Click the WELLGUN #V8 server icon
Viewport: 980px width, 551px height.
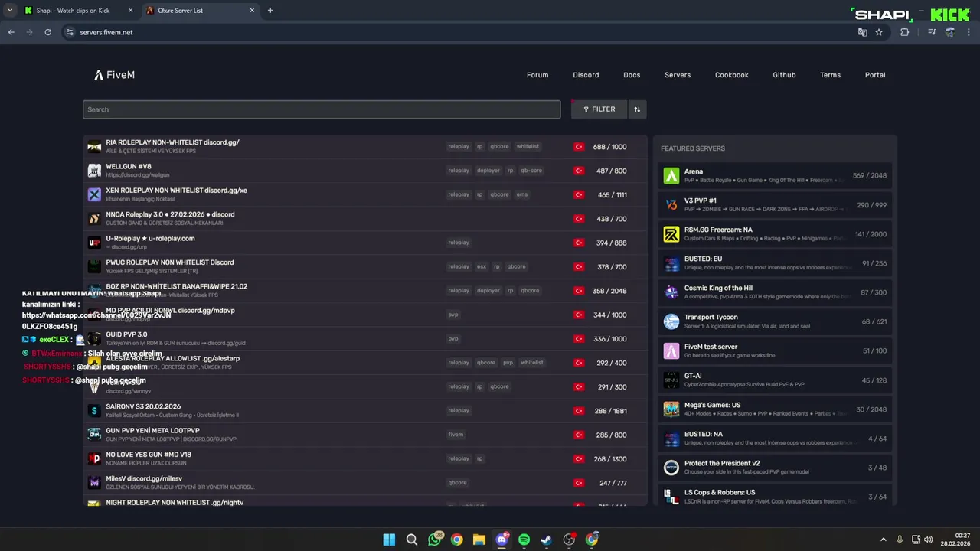pos(94,171)
